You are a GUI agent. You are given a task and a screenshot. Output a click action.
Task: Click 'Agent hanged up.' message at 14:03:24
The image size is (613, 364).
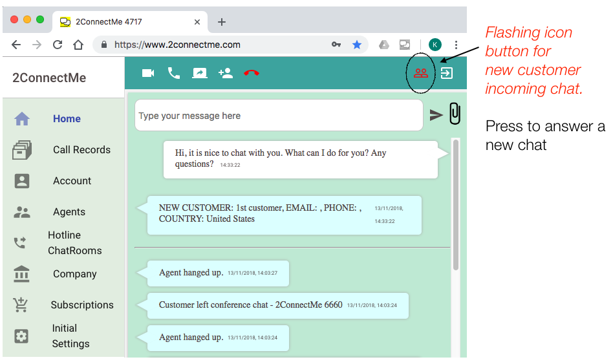point(218,337)
